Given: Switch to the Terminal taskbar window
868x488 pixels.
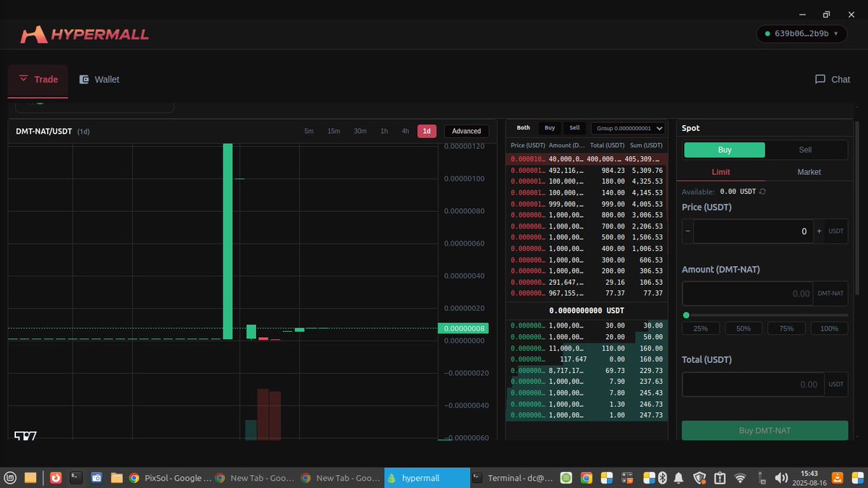Looking at the screenshot, I should (512, 478).
